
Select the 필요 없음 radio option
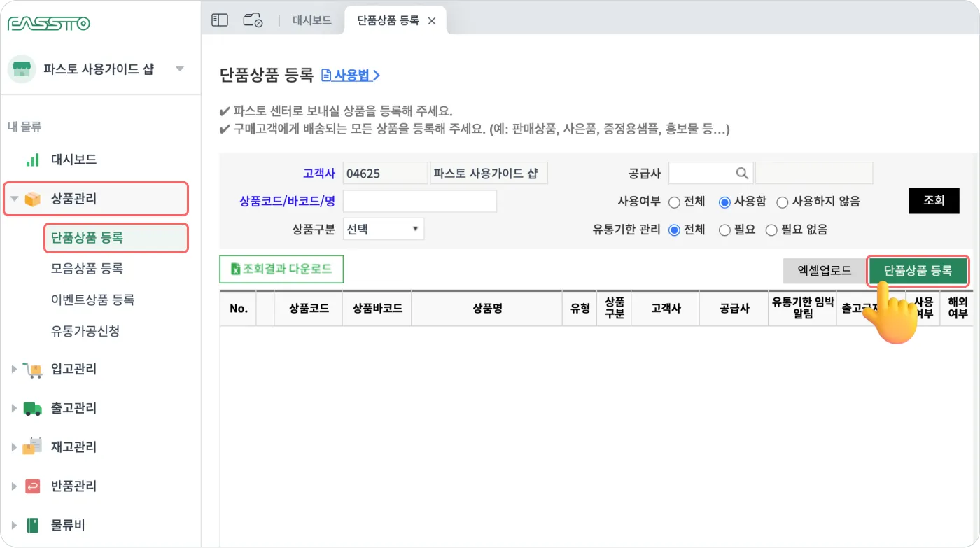click(x=771, y=230)
